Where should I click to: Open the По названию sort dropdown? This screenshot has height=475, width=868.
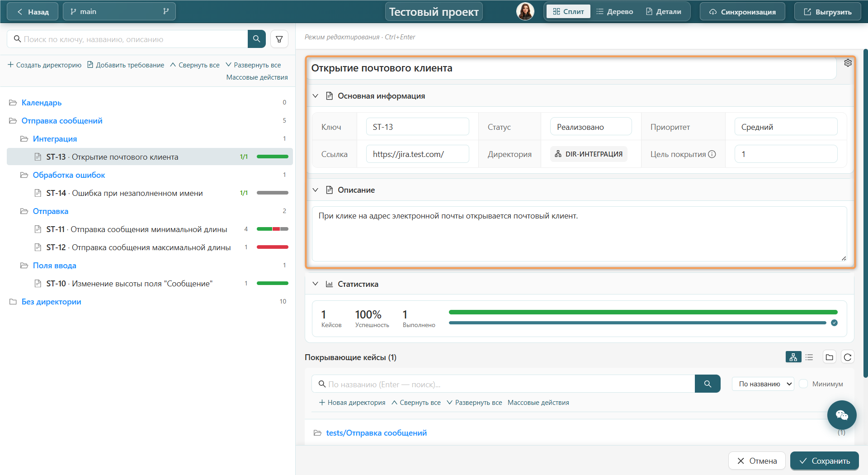click(763, 384)
